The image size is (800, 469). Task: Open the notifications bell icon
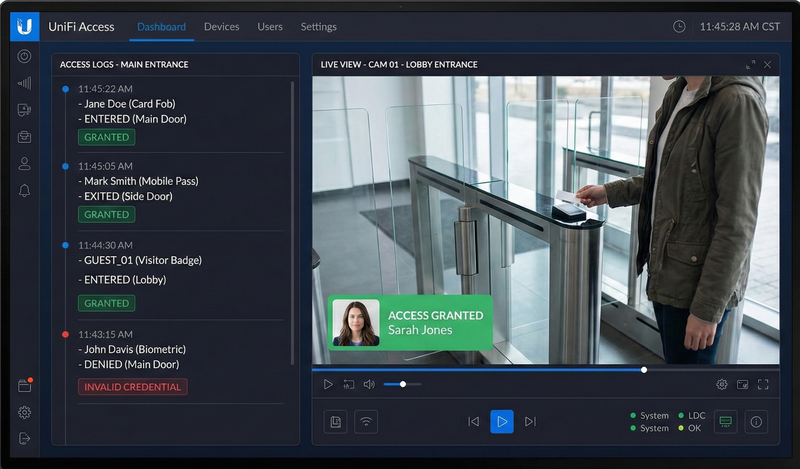point(24,190)
